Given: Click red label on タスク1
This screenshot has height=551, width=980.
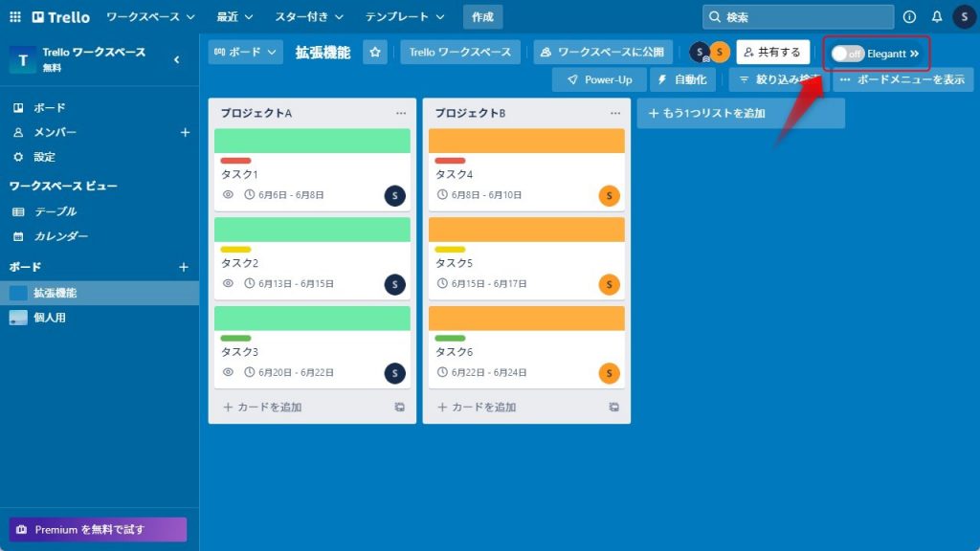Looking at the screenshot, I should coord(235,161).
